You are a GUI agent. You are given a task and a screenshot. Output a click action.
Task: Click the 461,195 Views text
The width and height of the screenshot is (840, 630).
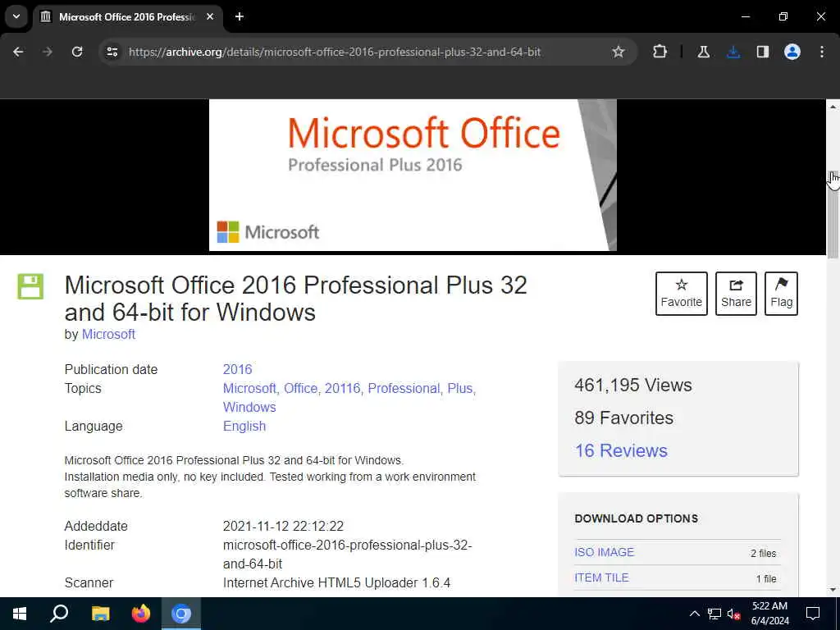633,386
